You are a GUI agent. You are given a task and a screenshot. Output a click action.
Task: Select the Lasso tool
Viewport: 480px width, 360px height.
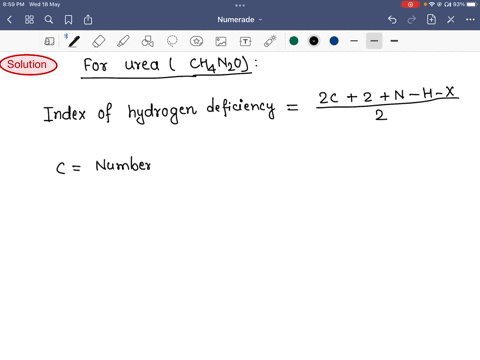172,41
